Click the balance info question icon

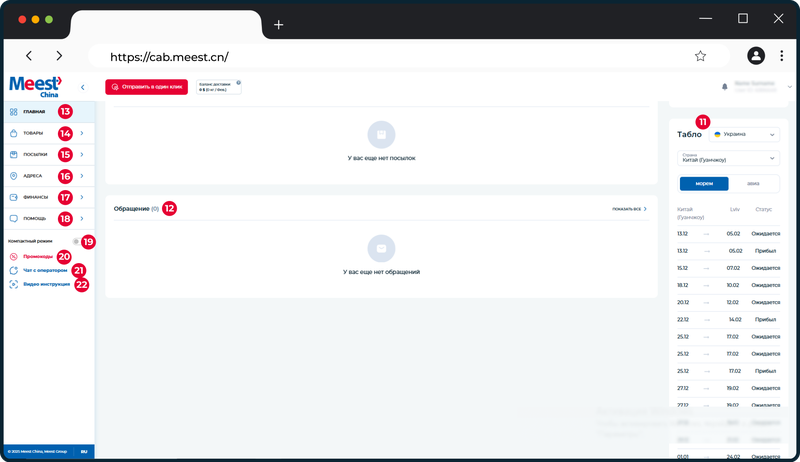coord(238,83)
